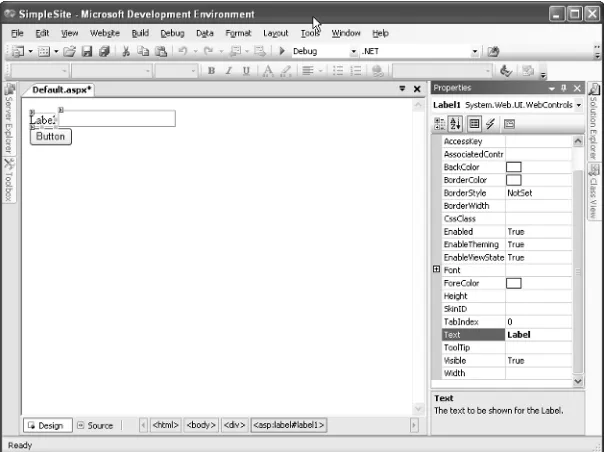
Task: Open the Website menu
Action: click(x=105, y=34)
